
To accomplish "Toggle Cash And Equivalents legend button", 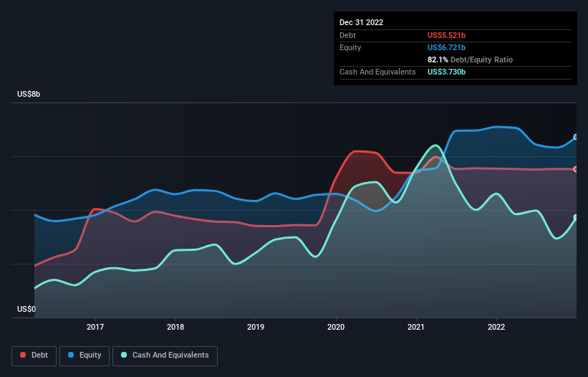I will pyautogui.click(x=165, y=355).
